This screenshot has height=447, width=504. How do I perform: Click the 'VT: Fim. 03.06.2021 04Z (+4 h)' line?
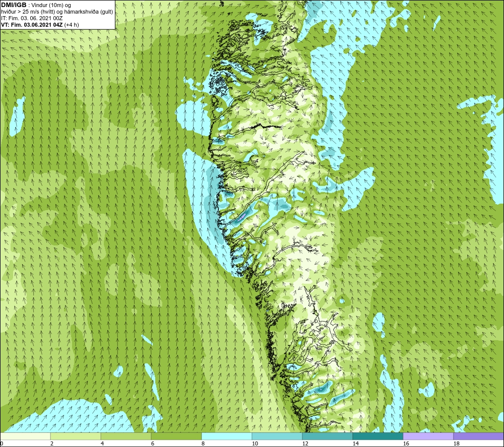click(40, 25)
